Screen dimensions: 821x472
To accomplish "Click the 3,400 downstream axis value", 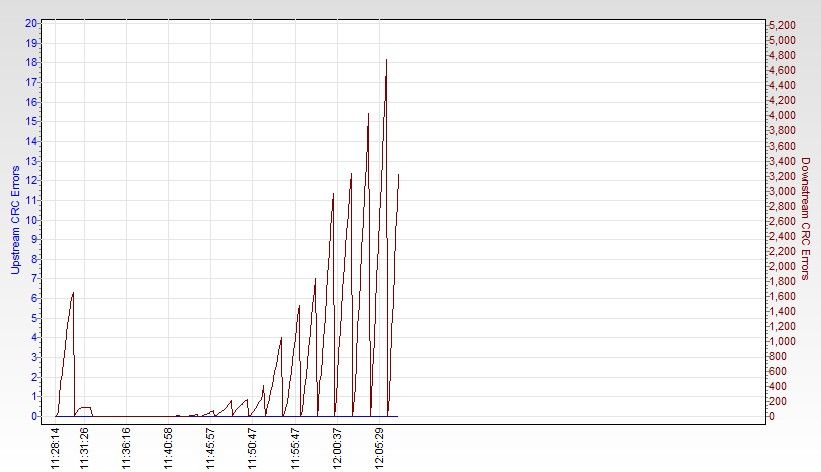I will [x=782, y=161].
